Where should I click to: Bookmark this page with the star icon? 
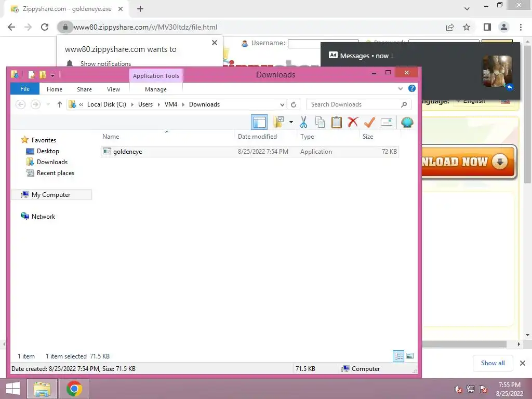[467, 27]
